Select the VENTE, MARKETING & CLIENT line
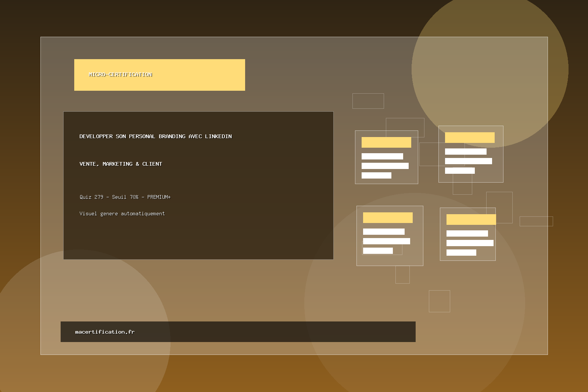The width and height of the screenshot is (588, 392). coord(121,164)
